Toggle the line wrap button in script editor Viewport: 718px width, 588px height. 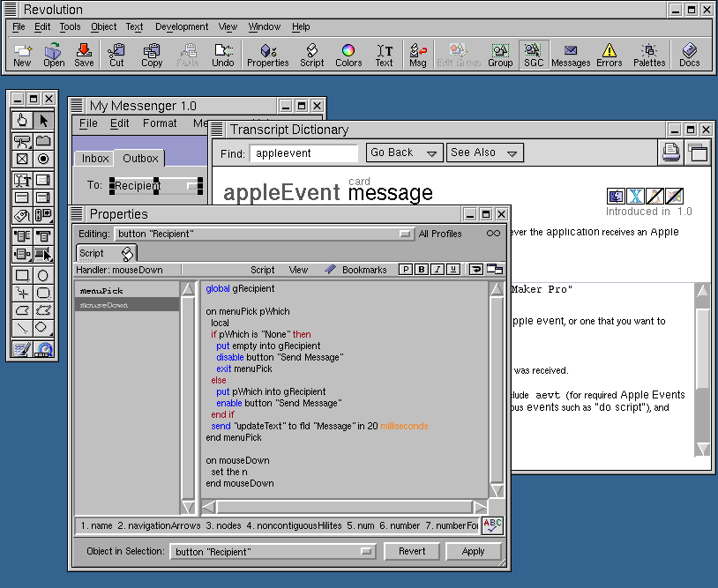pyautogui.click(x=476, y=270)
